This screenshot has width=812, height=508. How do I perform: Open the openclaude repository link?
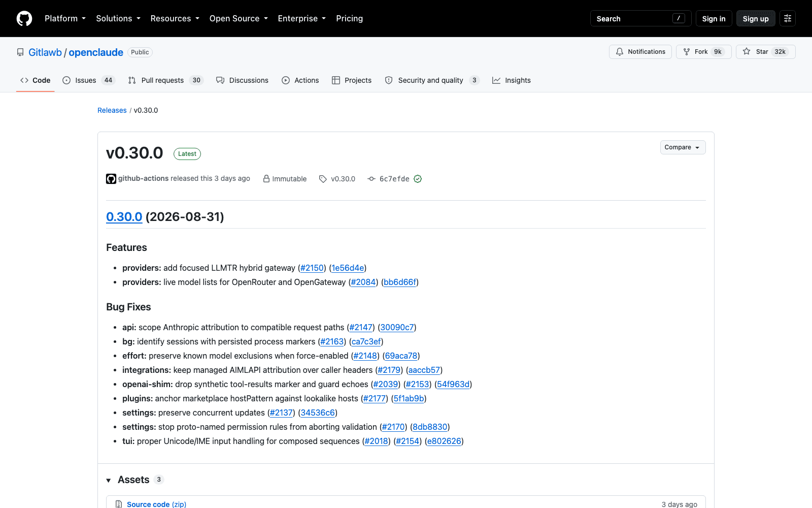click(96, 52)
